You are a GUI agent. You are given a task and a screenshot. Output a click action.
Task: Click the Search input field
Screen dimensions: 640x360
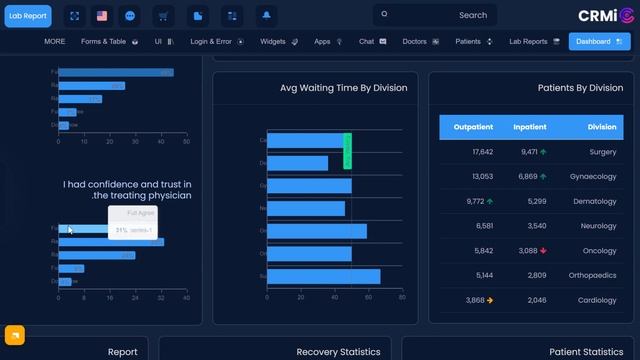[435, 16]
